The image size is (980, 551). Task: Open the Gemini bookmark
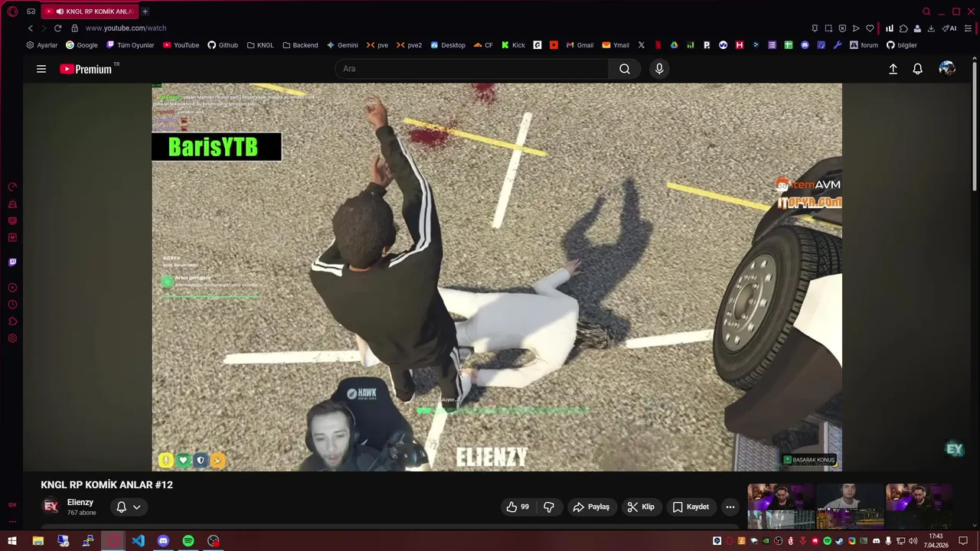342,45
